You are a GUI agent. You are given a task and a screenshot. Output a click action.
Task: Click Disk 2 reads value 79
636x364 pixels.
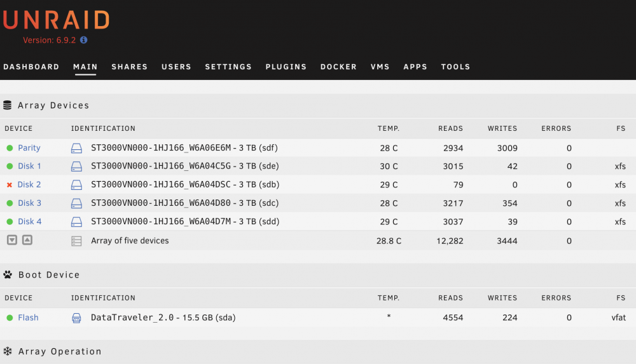tap(459, 185)
